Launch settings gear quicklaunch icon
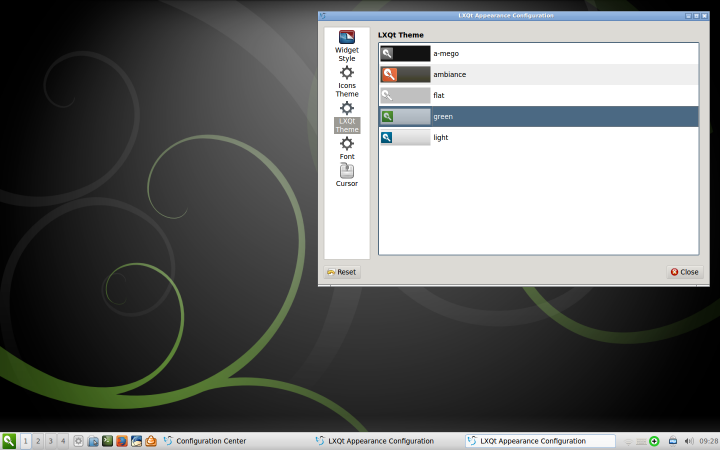 pyautogui.click(x=79, y=441)
